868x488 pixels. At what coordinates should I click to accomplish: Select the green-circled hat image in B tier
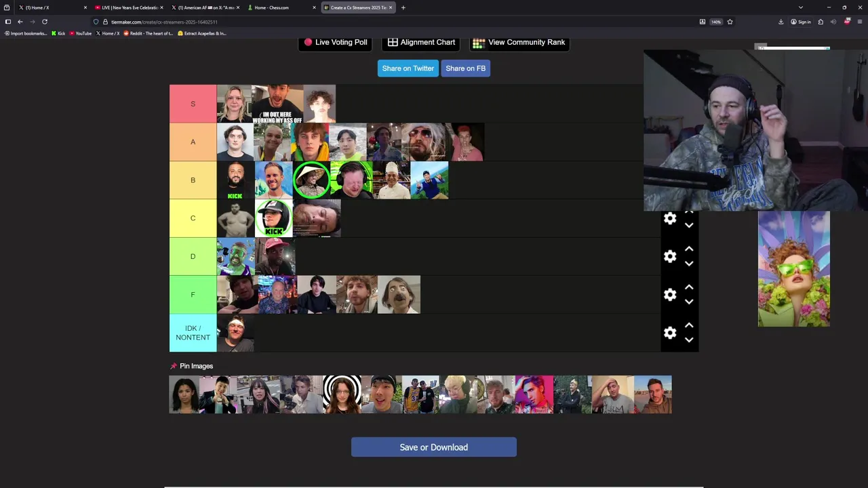(312, 180)
